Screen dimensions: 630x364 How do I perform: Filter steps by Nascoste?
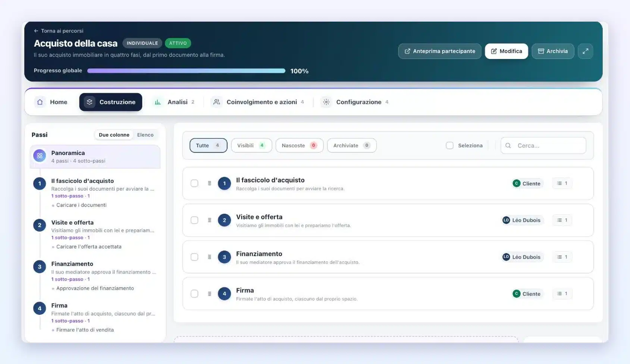pyautogui.click(x=300, y=145)
